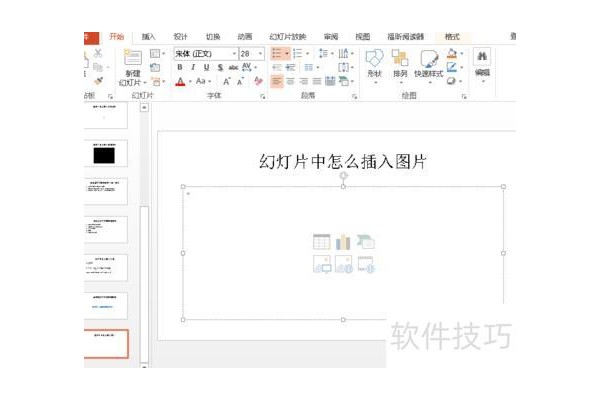Toggle Align Left paragraph button
The width and height of the screenshot is (600, 400).
pyautogui.click(x=277, y=81)
